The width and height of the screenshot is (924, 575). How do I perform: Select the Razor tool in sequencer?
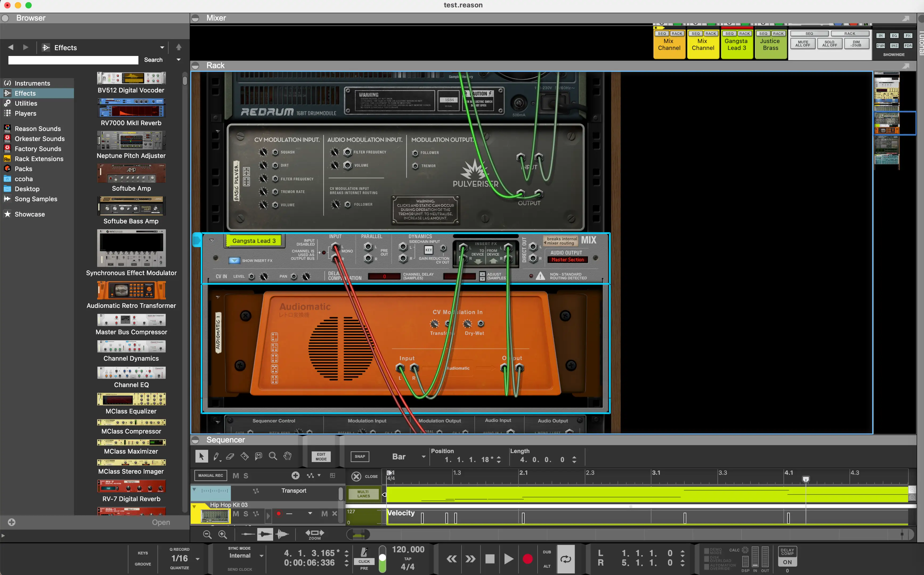(x=245, y=456)
